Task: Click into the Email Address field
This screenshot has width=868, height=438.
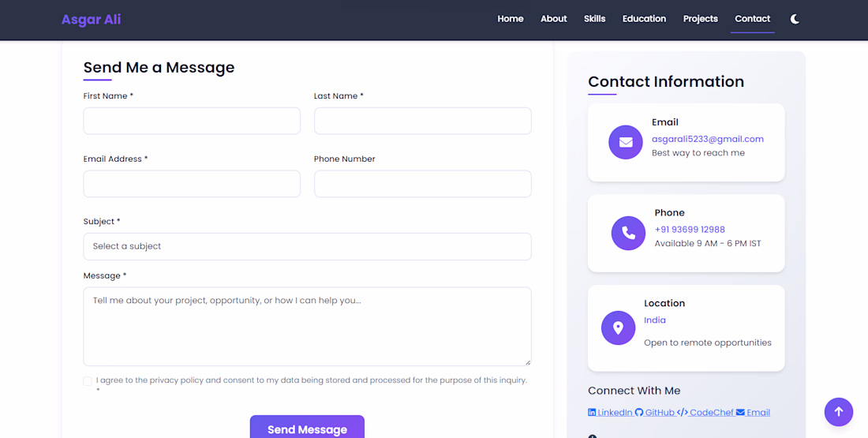Action: click(192, 184)
